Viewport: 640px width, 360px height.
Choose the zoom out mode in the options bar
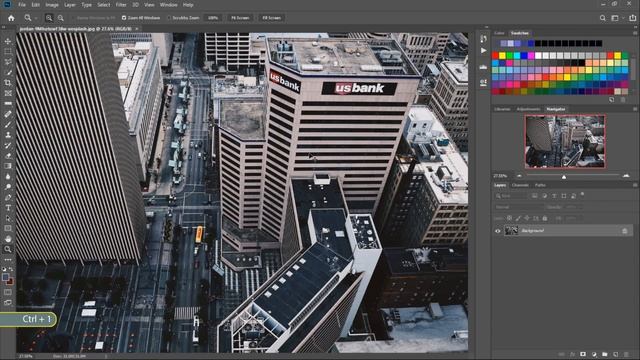click(60, 18)
